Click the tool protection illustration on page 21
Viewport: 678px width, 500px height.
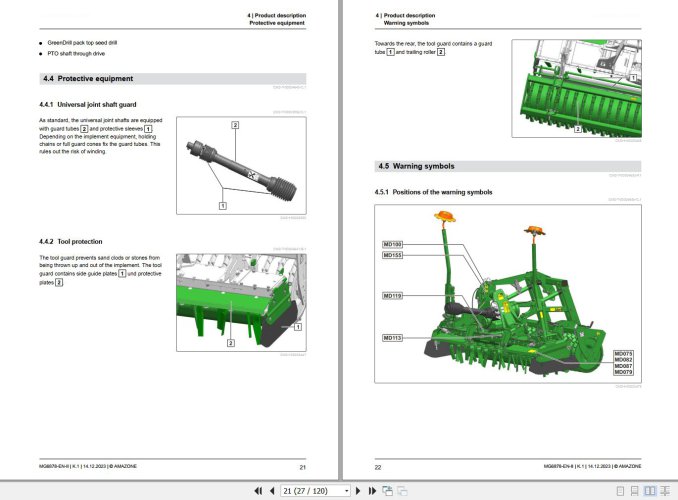click(241, 302)
